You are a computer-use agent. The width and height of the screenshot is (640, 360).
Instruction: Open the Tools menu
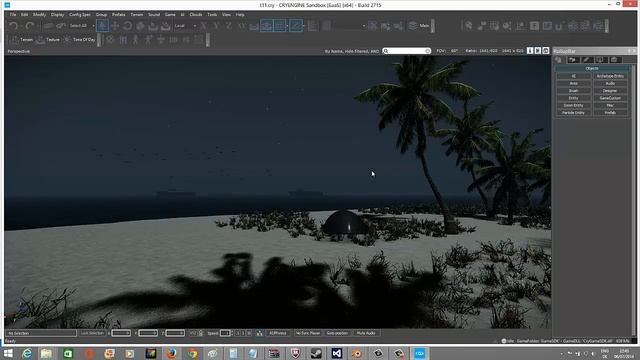[212, 14]
